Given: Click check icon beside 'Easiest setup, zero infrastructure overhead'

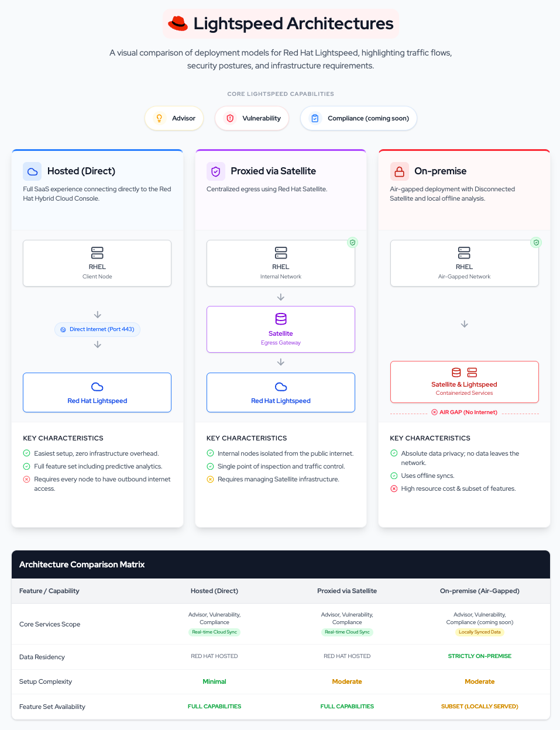Looking at the screenshot, I should coord(26,453).
